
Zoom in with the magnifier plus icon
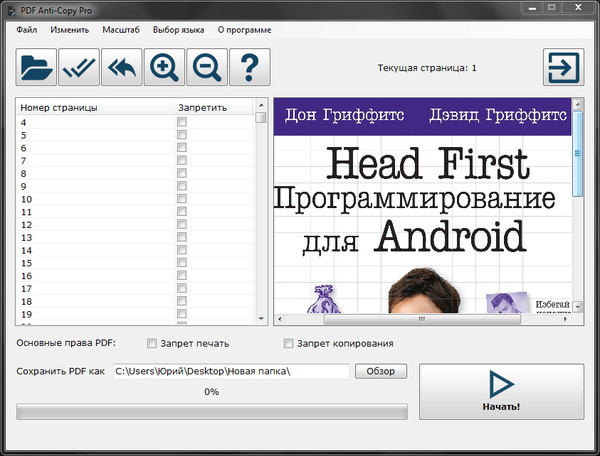tap(164, 67)
